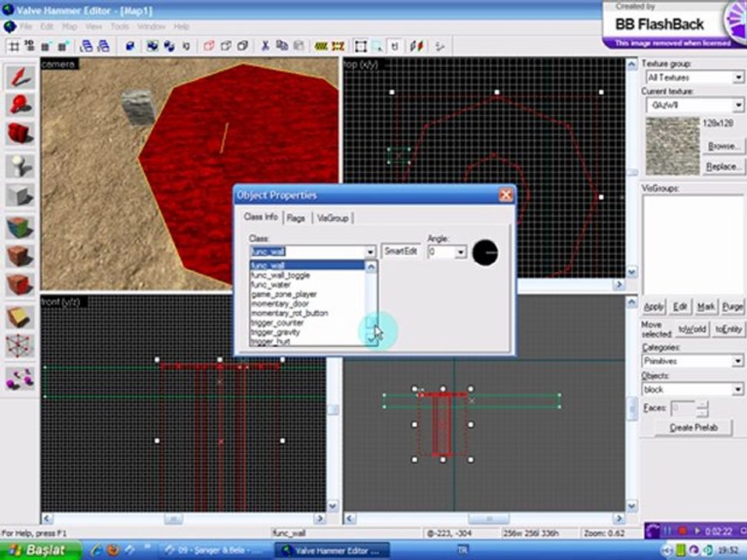Select the Selection tool (red arrow)
The width and height of the screenshot is (747, 560).
[20, 77]
